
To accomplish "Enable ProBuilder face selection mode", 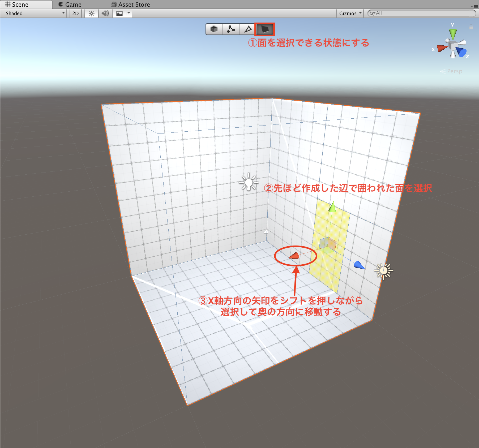I will coord(265,29).
